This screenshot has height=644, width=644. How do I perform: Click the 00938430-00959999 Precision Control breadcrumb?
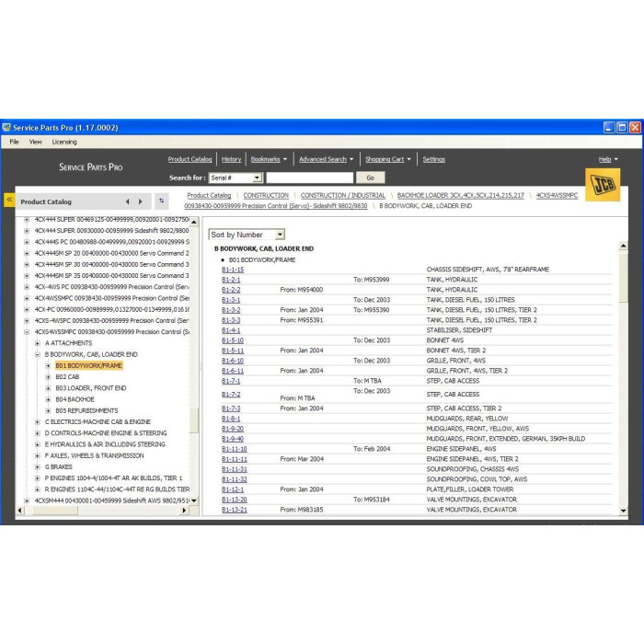(x=276, y=206)
